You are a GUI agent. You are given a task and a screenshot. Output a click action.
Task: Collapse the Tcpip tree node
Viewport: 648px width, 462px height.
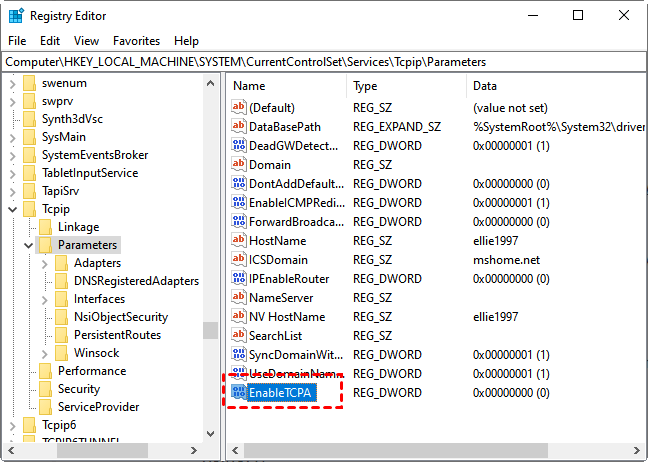(12, 210)
